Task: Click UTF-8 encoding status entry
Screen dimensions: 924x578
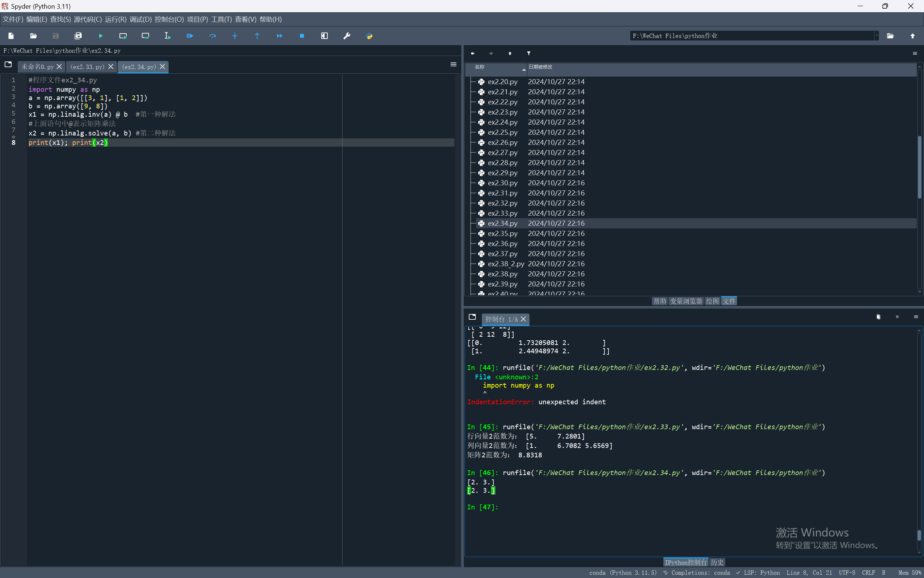Action: point(847,573)
